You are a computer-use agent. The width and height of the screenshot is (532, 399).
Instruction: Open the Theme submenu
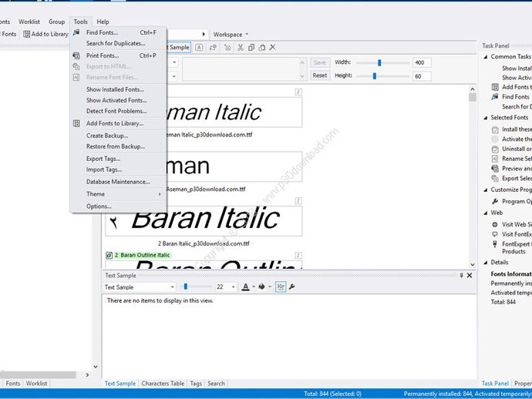point(118,194)
